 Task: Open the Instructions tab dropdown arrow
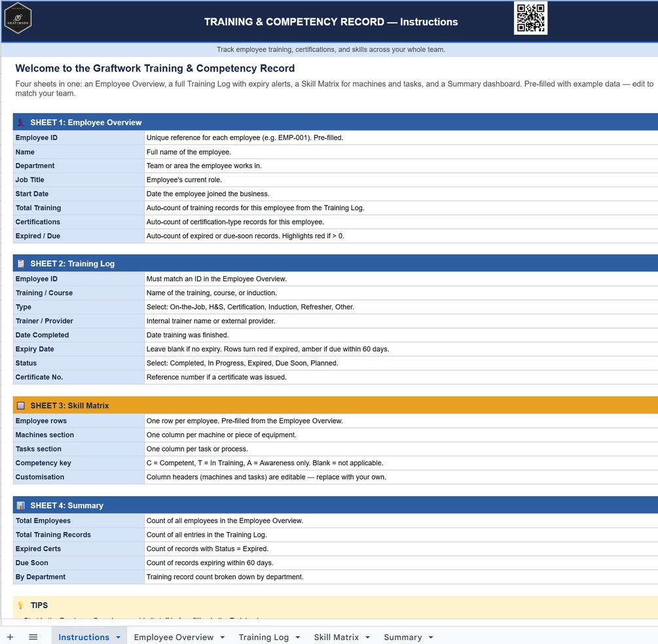tap(119, 637)
